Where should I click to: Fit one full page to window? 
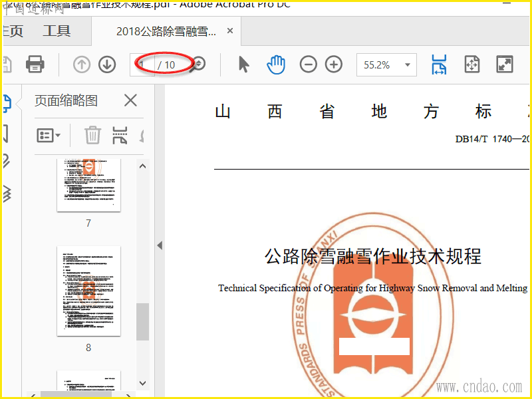(472, 65)
